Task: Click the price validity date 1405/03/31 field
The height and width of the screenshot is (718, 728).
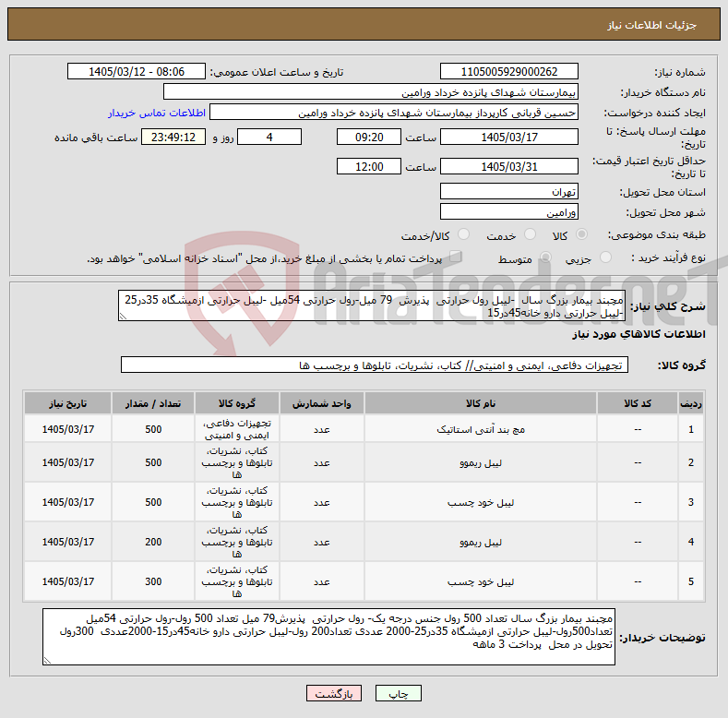Action: click(508, 166)
